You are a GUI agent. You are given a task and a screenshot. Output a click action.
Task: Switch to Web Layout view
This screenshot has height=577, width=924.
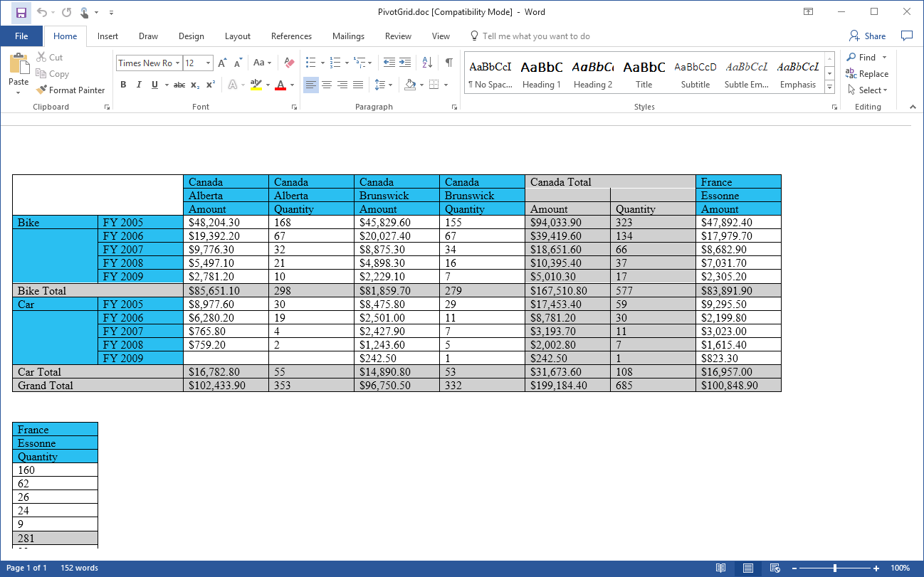point(775,568)
